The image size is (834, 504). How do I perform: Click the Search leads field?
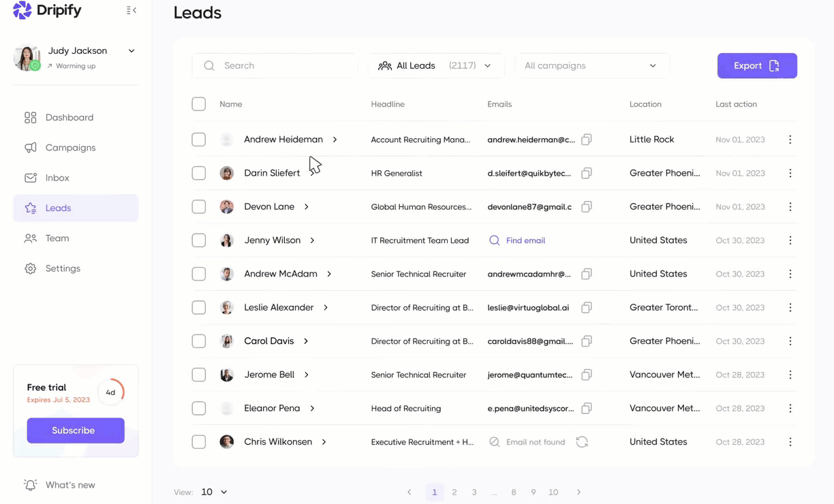275,66
